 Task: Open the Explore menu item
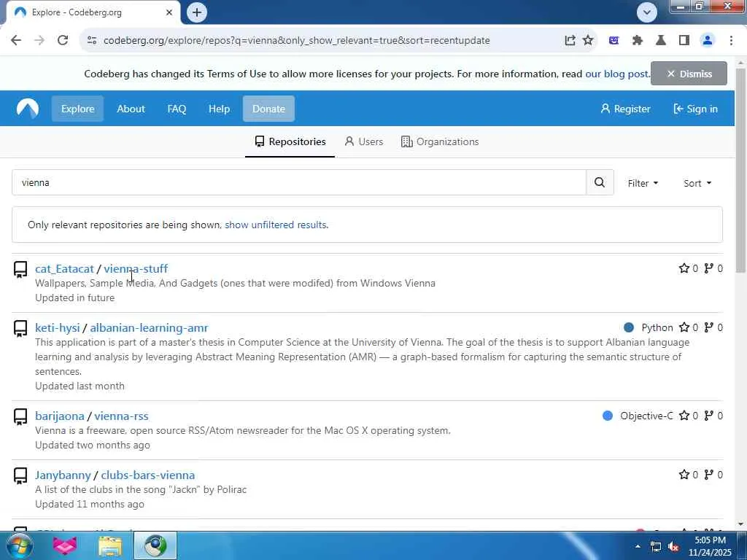click(x=77, y=109)
